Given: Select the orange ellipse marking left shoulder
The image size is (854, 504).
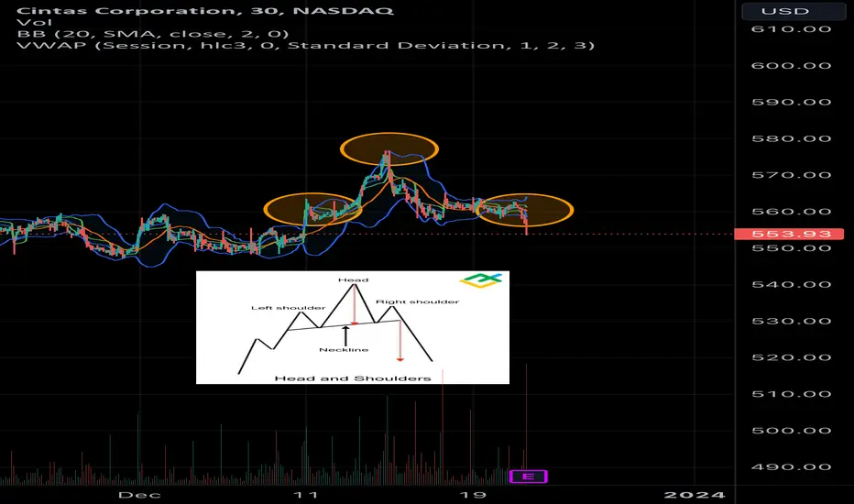Looking at the screenshot, I should pos(312,209).
